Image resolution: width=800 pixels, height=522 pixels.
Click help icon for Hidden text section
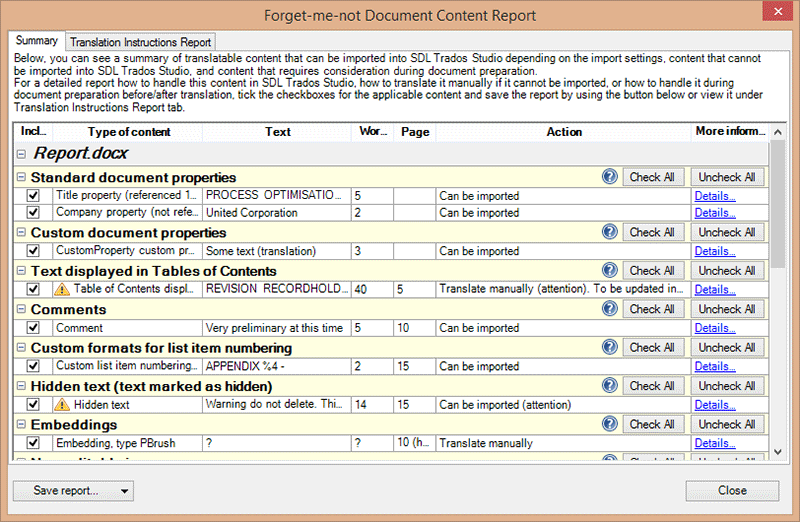tap(610, 385)
